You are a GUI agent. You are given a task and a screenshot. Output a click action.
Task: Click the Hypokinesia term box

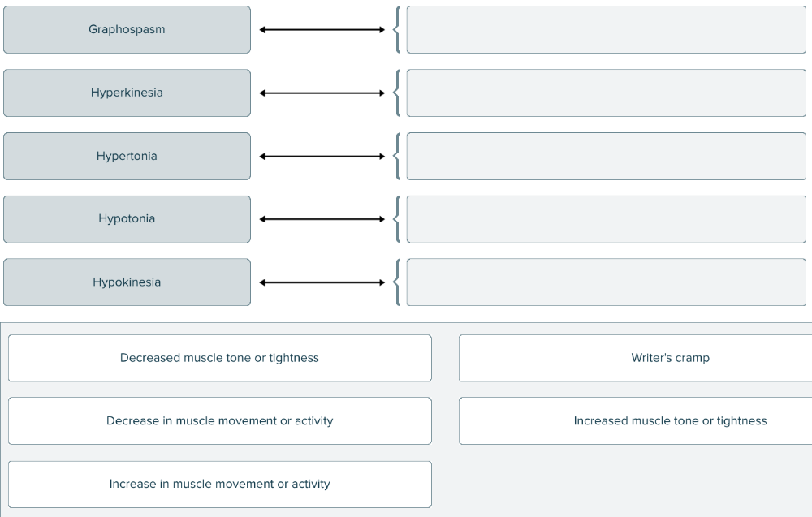tap(127, 282)
